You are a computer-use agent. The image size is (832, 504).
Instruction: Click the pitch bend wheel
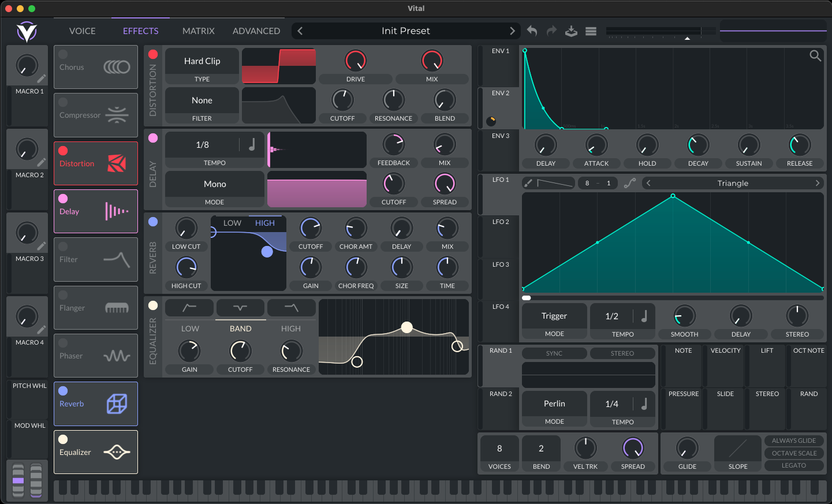[18, 480]
